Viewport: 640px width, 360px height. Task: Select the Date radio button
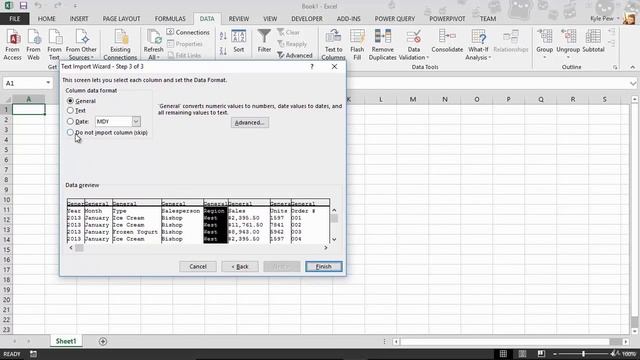click(71, 121)
